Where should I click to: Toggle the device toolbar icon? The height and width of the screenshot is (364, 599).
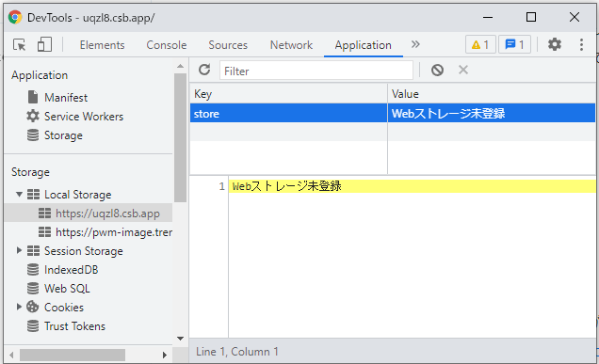coord(44,44)
